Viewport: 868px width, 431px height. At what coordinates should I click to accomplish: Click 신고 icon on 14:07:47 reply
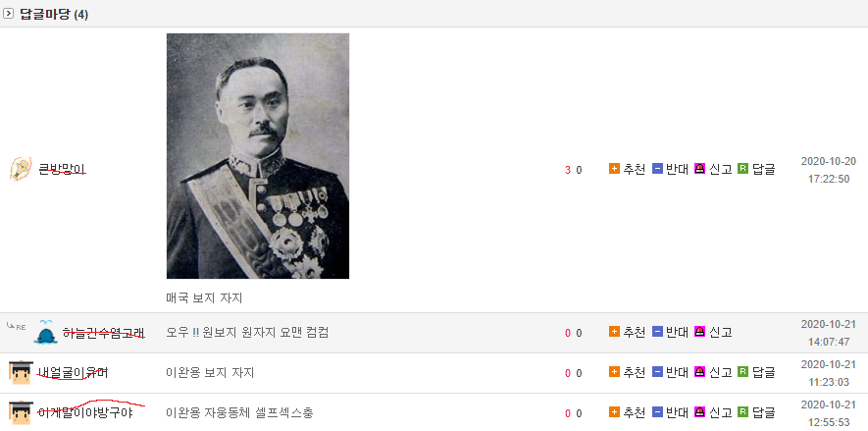coord(699,331)
